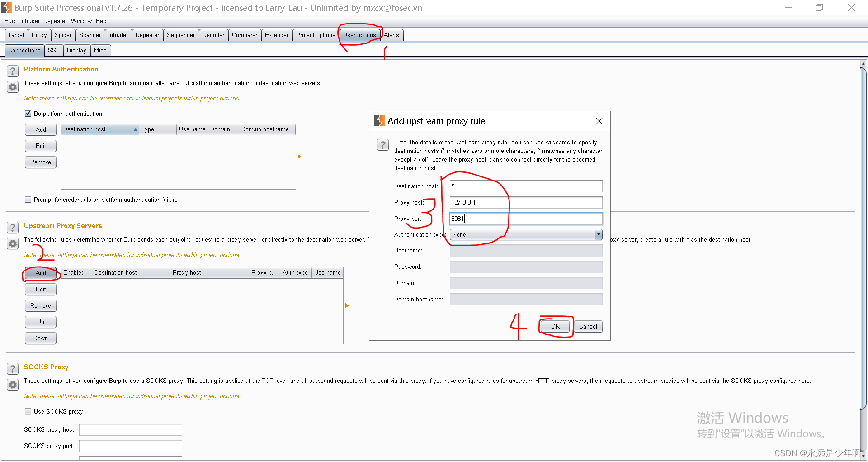Click Add in Platform Authentication section
The height and width of the screenshot is (462, 868).
[x=41, y=129]
